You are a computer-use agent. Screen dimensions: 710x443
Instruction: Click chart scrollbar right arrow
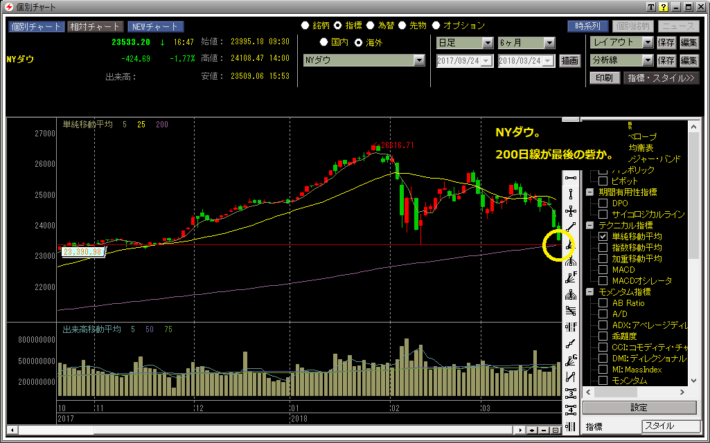520,430
